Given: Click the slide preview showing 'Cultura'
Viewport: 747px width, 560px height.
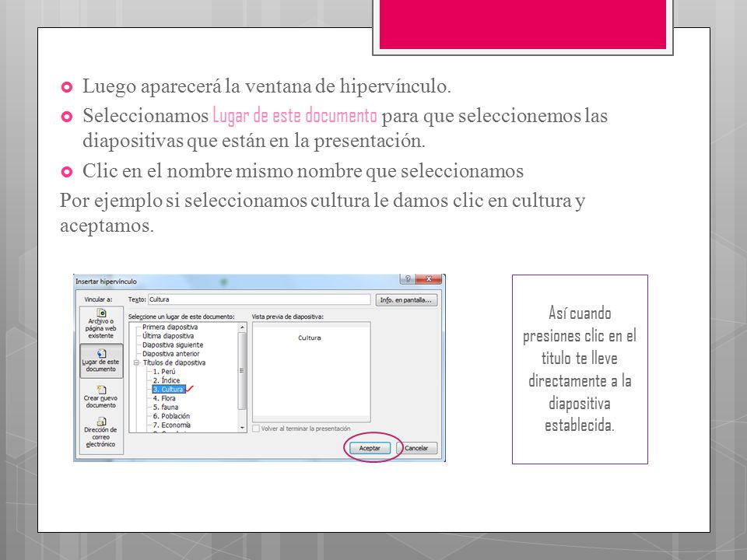Looking at the screenshot, I should [311, 372].
